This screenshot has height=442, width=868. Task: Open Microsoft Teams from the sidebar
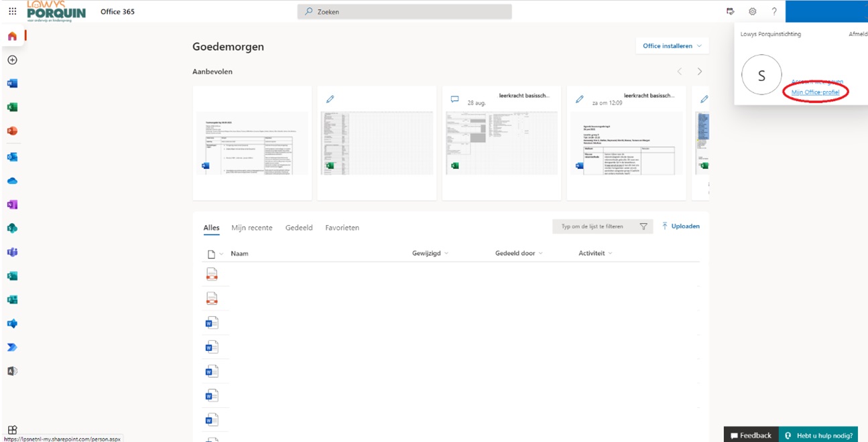pyautogui.click(x=12, y=252)
